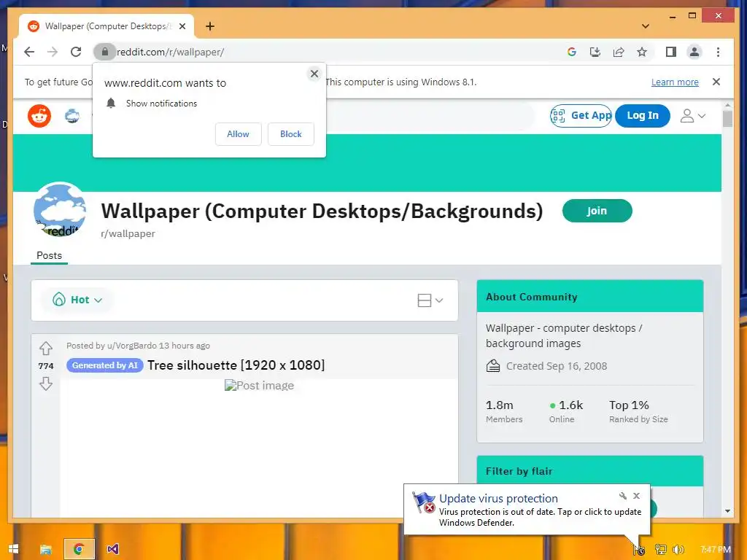Reload the reddit page

76,52
